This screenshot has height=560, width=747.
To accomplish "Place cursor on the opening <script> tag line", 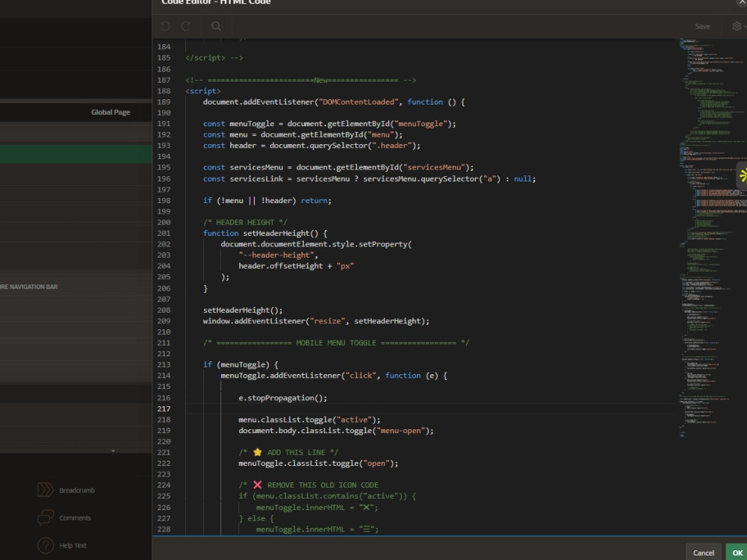I will 203,91.
